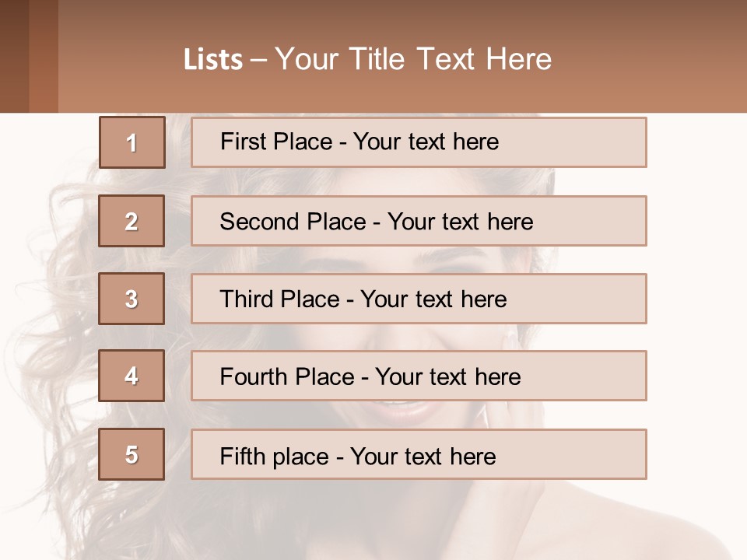Screen dimensions: 747x560
Task: Click the bold word Lists in title
Action: point(213,60)
